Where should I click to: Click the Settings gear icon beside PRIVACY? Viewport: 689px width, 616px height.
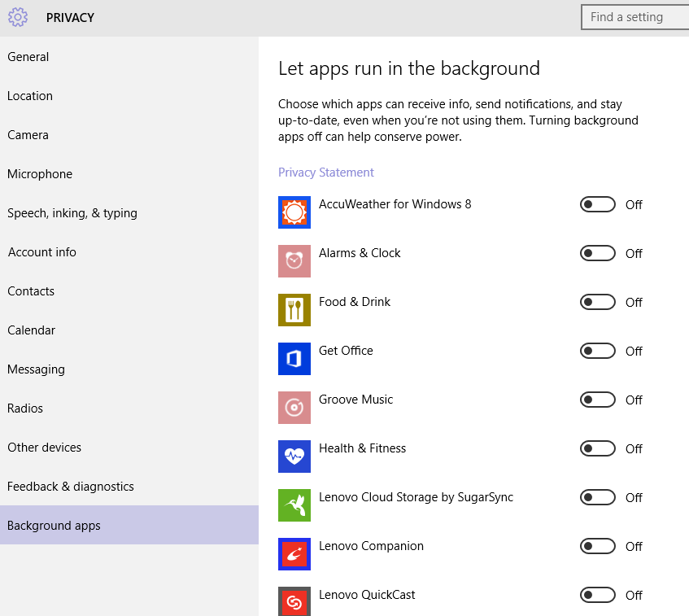pos(18,18)
